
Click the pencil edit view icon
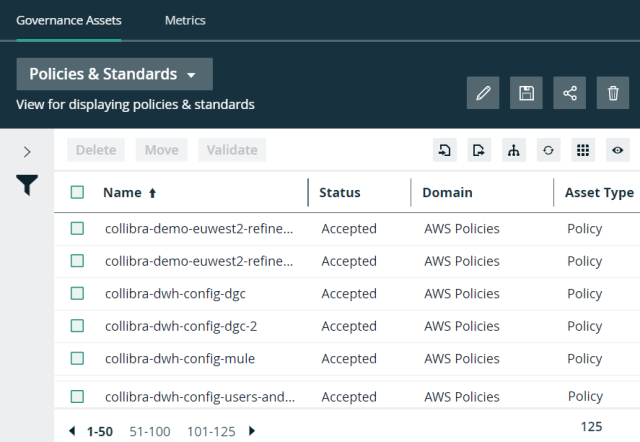point(483,93)
